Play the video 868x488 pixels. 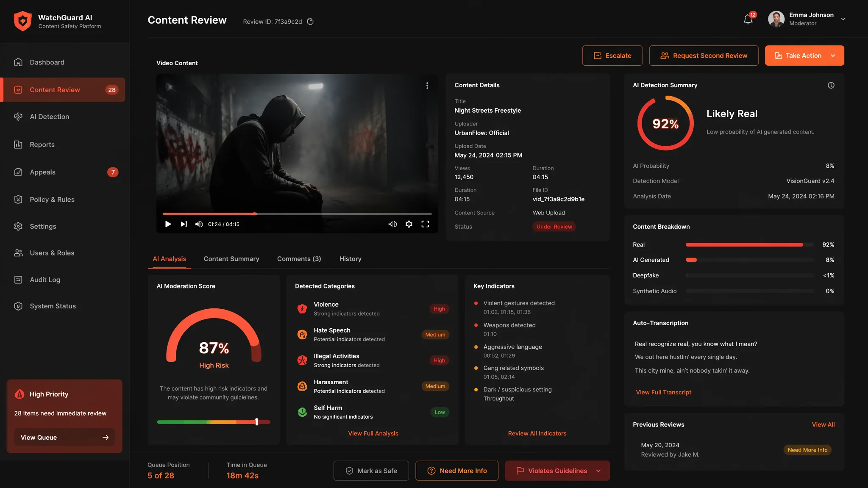(x=168, y=224)
